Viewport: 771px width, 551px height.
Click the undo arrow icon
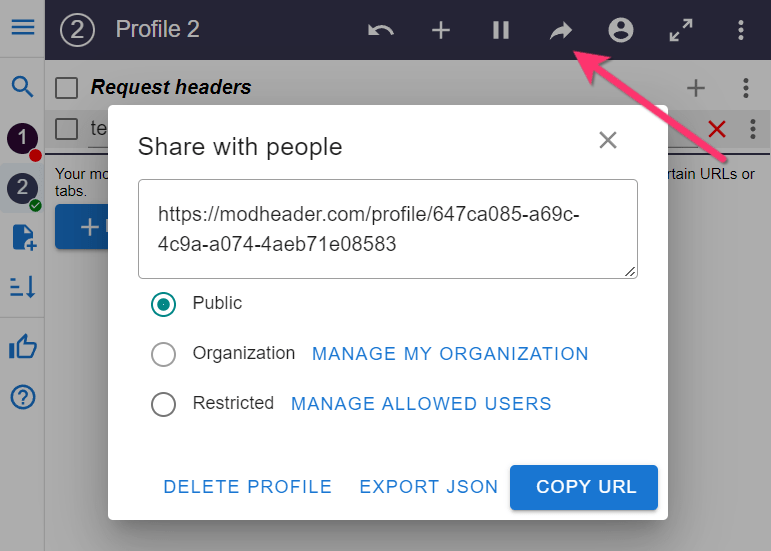[381, 30]
